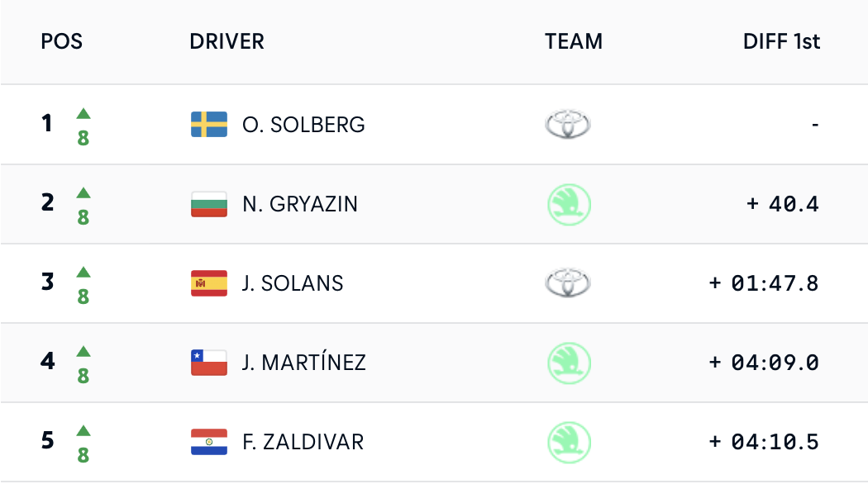Click the Skoda logo in Zaldivar's row
The height and width of the screenshot is (484, 868).
tap(568, 442)
